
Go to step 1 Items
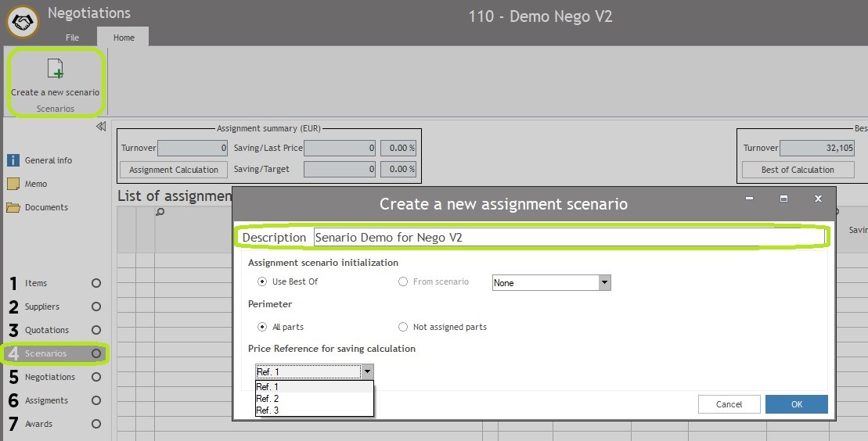tap(36, 283)
